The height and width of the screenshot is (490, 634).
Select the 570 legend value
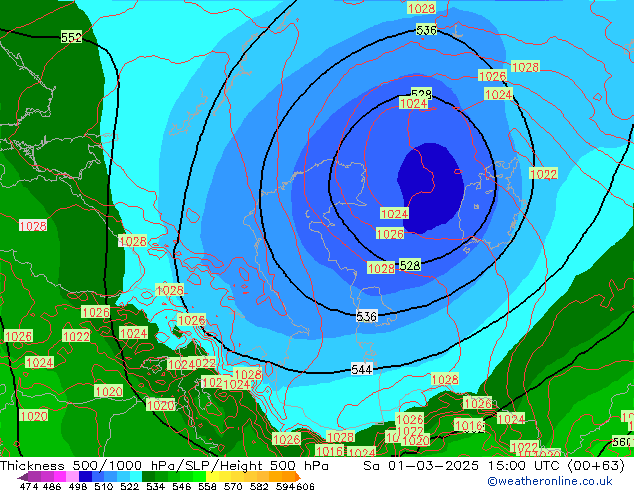[233, 486]
